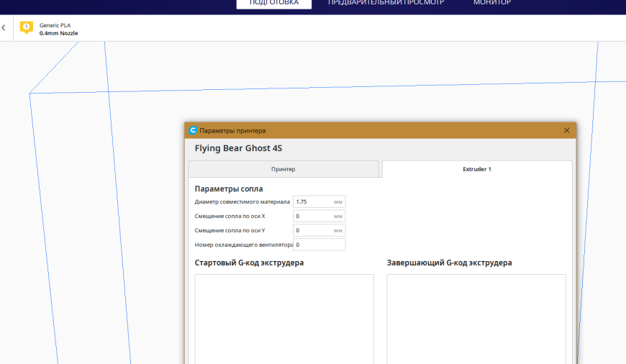This screenshot has height=364, width=626.
Task: Close the Параметры принтера dialog
Action: tap(566, 130)
